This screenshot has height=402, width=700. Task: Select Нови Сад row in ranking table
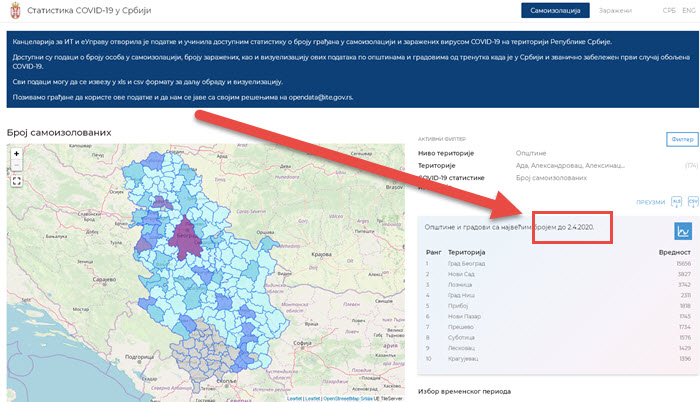tap(462, 273)
